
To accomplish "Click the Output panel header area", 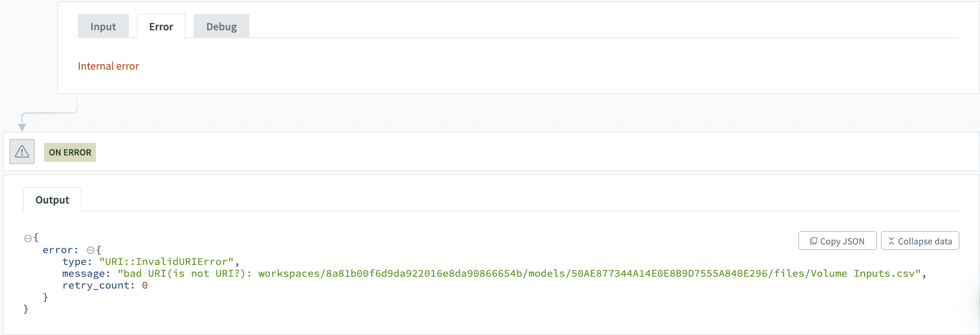I will click(x=52, y=199).
